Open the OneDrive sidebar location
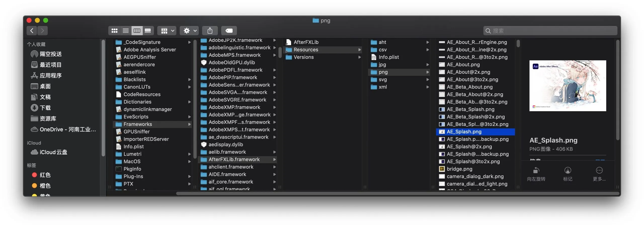 click(63, 129)
